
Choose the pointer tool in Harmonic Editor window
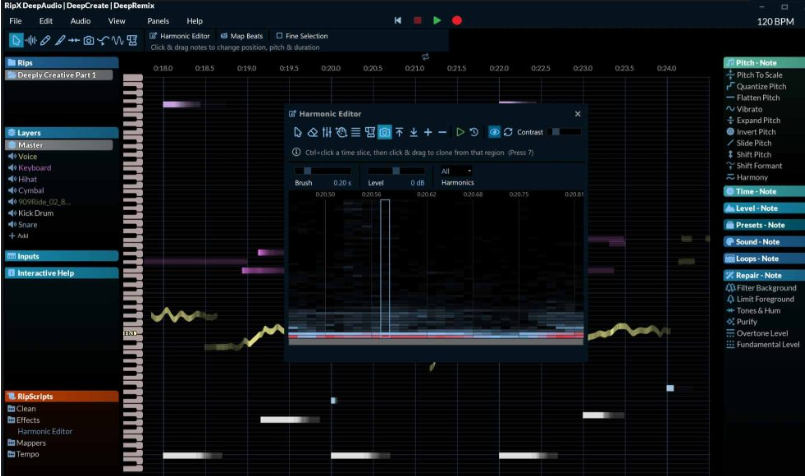click(298, 132)
